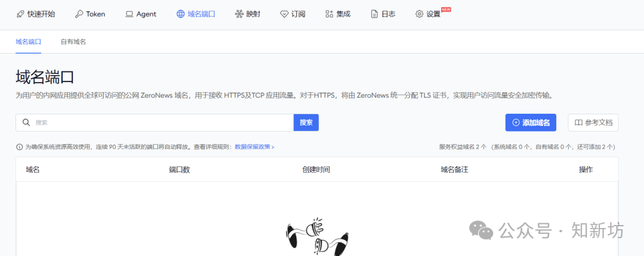This screenshot has width=644, height=256.
Task: Click the gear icon beside 设置
Action: tap(419, 14)
